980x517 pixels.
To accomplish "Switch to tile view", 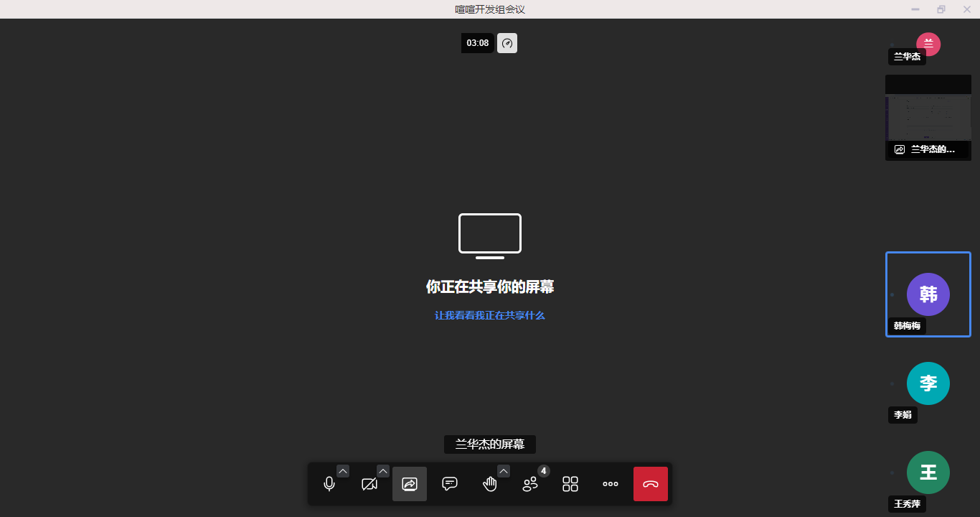I will 570,484.
